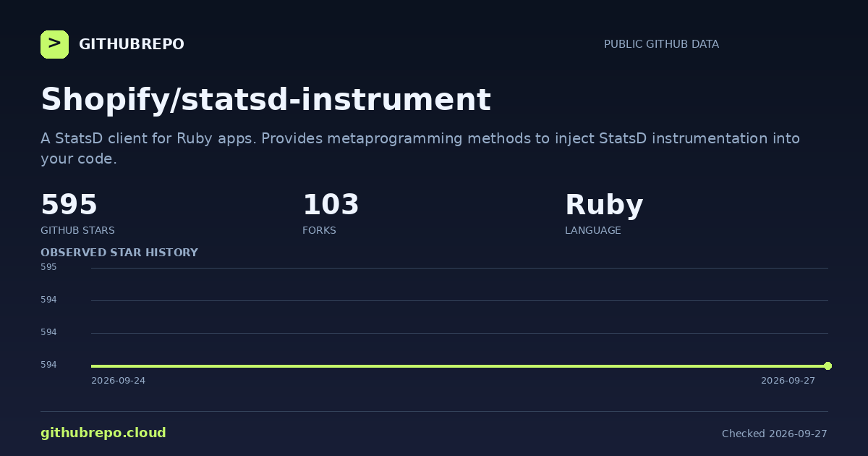This screenshot has width=868, height=456.
Task: Select the PUBLIC GITHUB DATA label
Action: click(661, 44)
